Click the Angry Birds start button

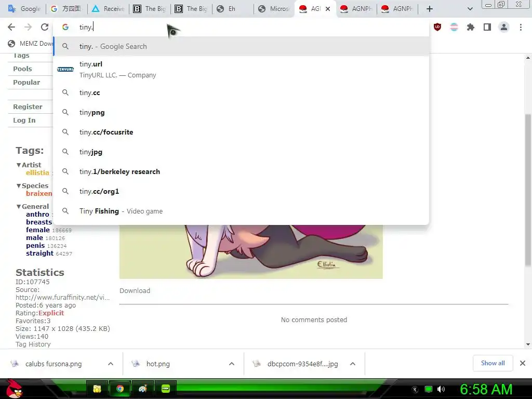pyautogui.click(x=13, y=389)
